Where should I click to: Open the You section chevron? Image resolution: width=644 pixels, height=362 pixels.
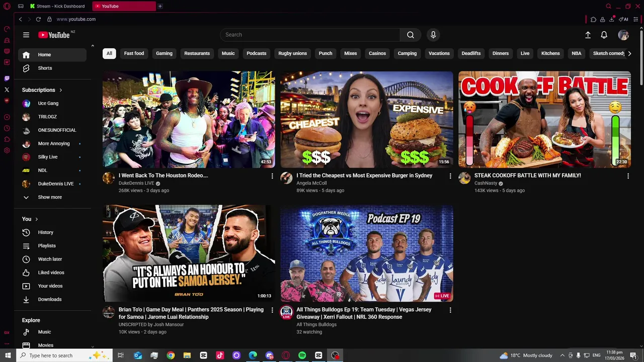(x=37, y=219)
